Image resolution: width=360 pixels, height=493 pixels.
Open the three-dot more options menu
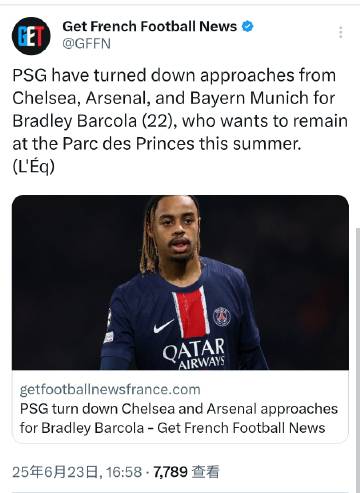340,32
